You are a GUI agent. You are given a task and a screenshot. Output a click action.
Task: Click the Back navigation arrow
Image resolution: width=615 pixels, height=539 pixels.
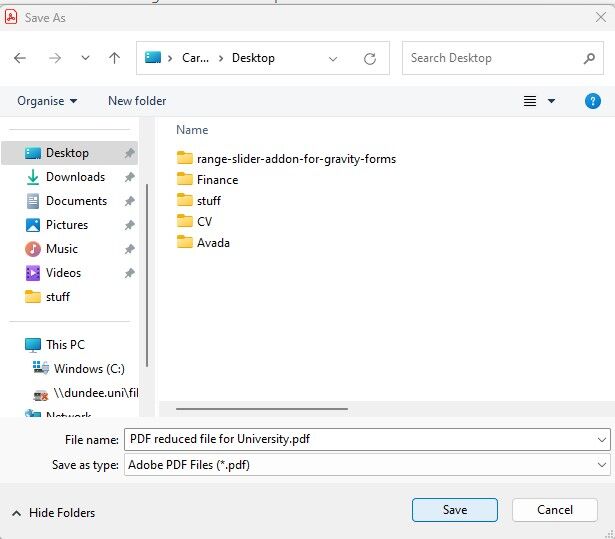(x=20, y=58)
